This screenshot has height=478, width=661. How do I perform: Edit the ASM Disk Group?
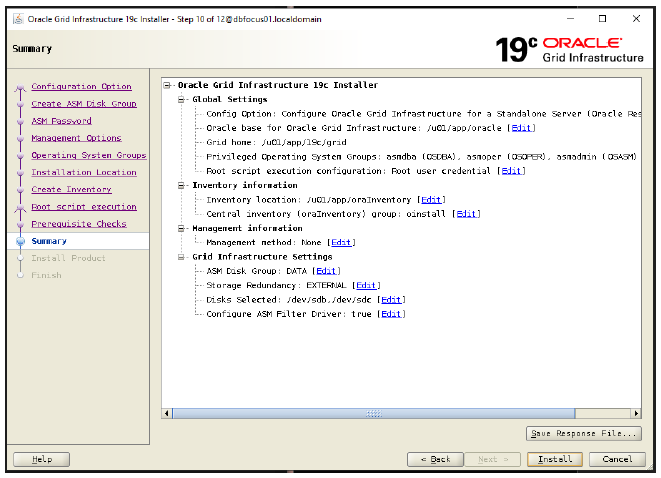click(326, 271)
